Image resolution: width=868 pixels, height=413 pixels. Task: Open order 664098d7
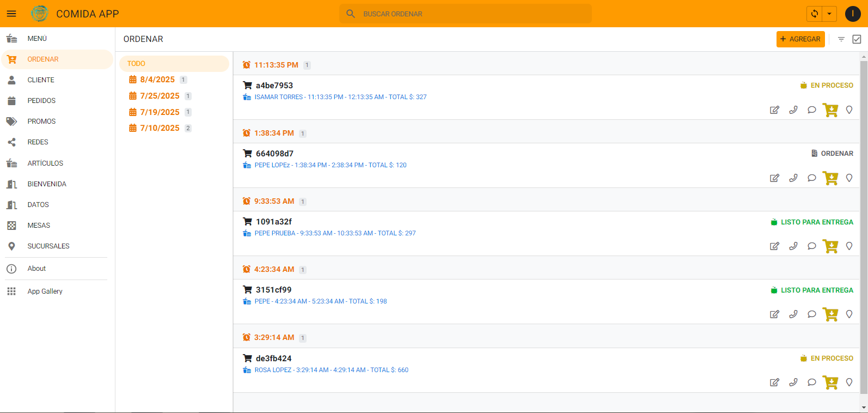[547, 166]
